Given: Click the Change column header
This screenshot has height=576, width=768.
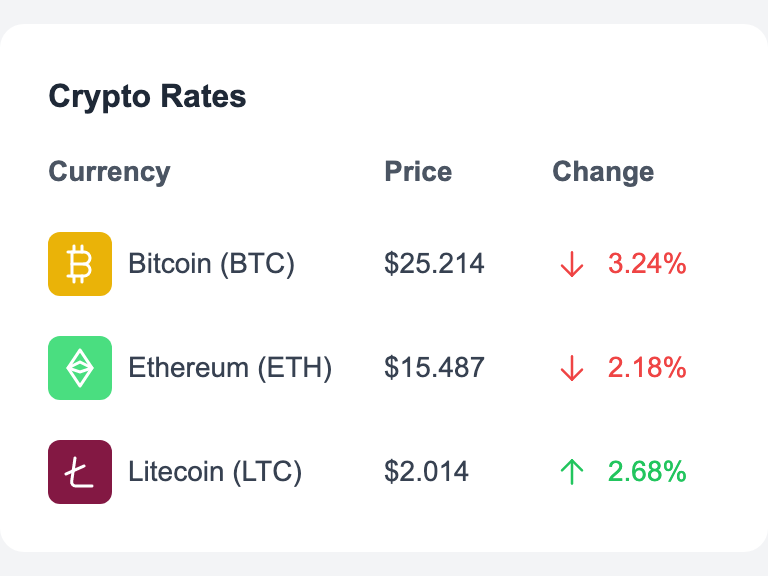Looking at the screenshot, I should tap(603, 172).
